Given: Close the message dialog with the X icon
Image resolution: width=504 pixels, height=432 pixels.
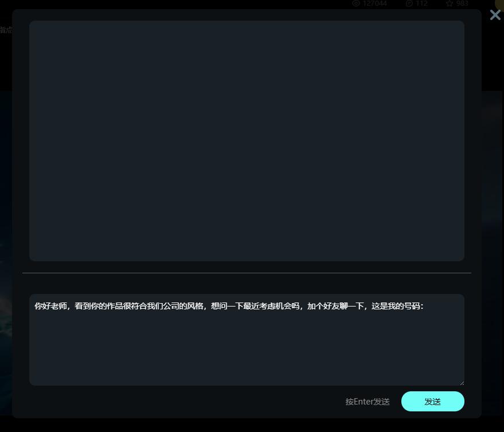Looking at the screenshot, I should pos(495,15).
